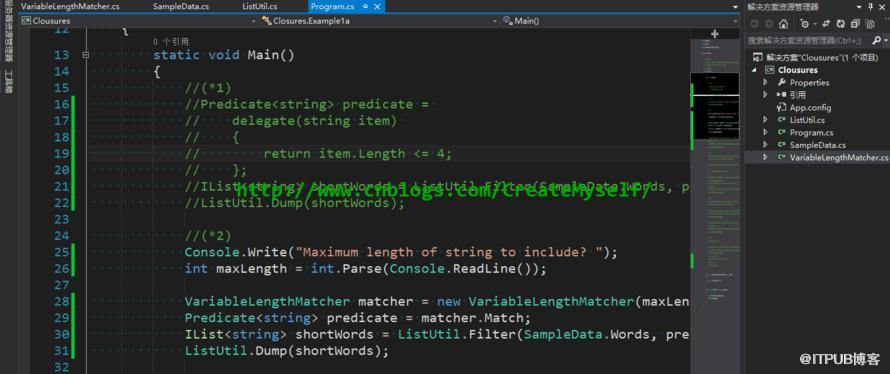
Task: Click "int.Parse" on line 26
Action: [x=346, y=268]
